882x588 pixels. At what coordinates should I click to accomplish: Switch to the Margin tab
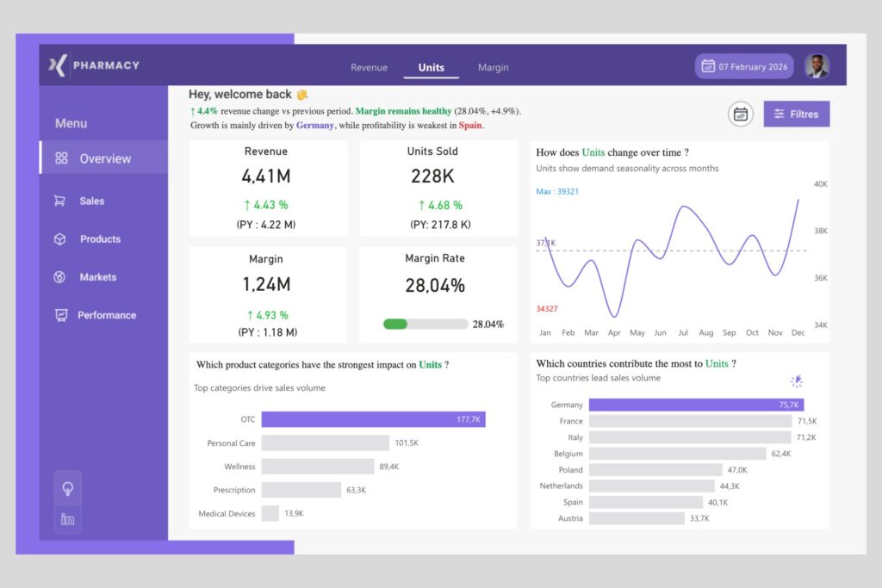pos(493,67)
